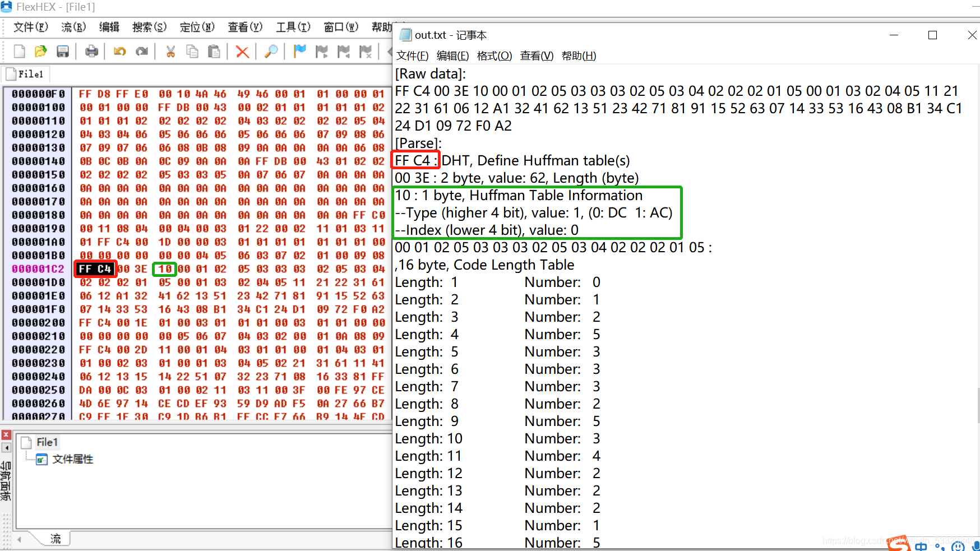Go to next bookmark flag icon
Image resolution: width=980 pixels, height=551 pixels.
point(322,52)
